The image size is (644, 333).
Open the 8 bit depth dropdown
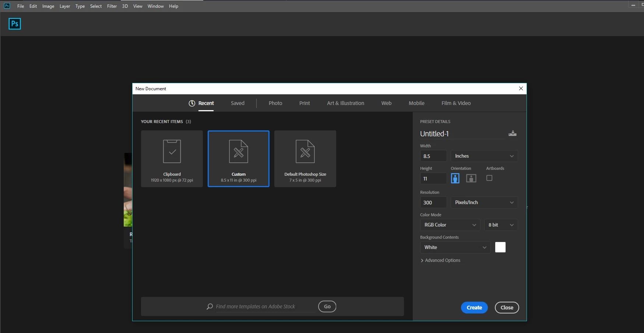point(501,225)
